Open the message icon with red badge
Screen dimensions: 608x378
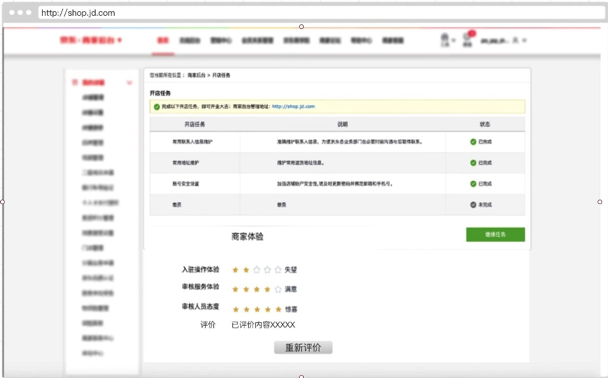(468, 39)
